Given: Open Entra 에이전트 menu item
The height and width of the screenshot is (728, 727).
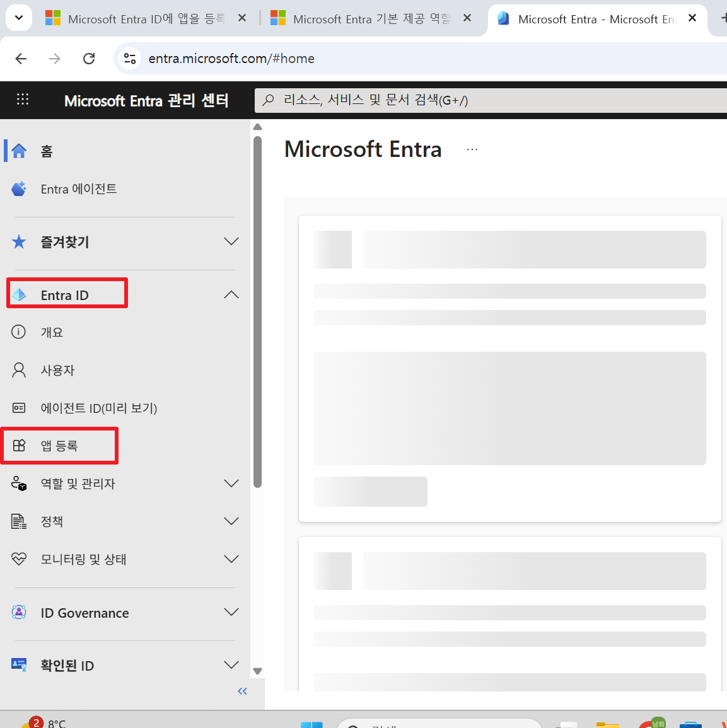Looking at the screenshot, I should pos(125,188).
